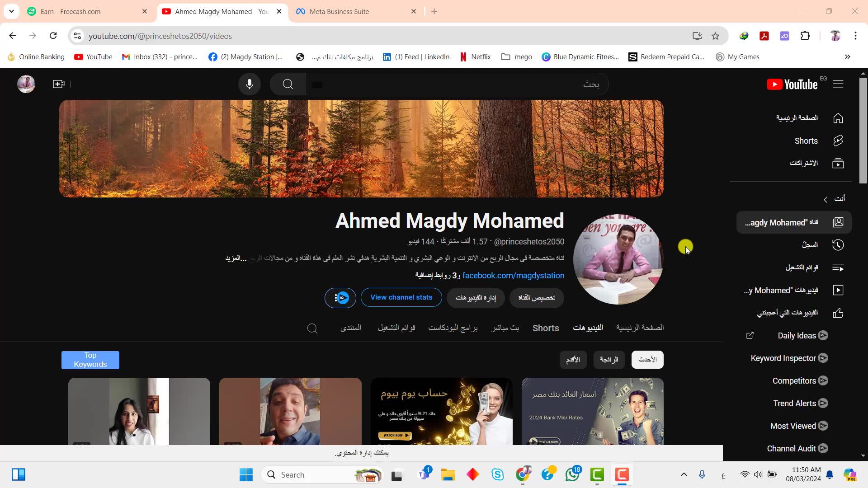This screenshot has width=868, height=488.
Task: Click the Adobe Acrobat extension icon
Action: [x=764, y=36]
